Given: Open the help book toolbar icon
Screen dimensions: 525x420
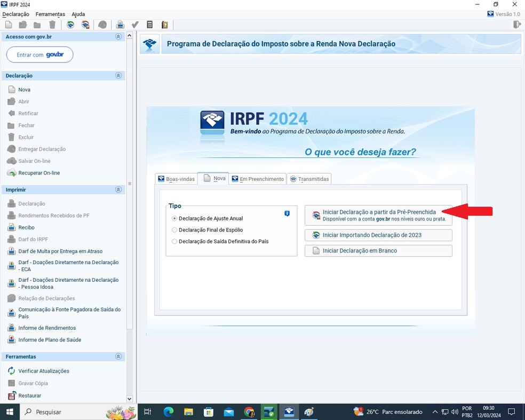Looking at the screenshot, I should pyautogui.click(x=164, y=25).
